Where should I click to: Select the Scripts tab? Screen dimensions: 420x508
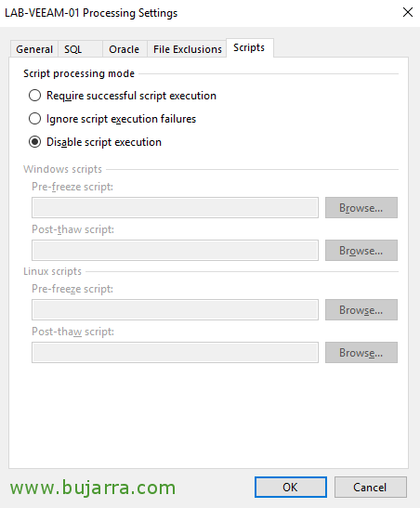point(250,48)
